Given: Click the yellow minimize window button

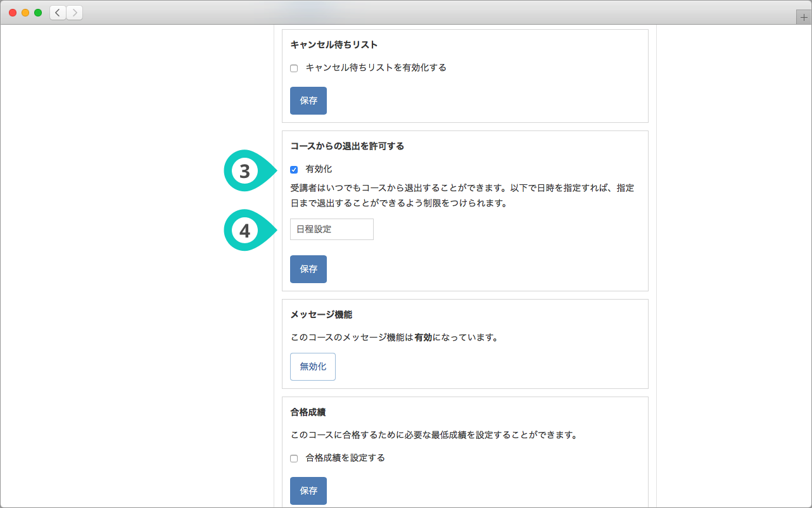Looking at the screenshot, I should click(25, 13).
